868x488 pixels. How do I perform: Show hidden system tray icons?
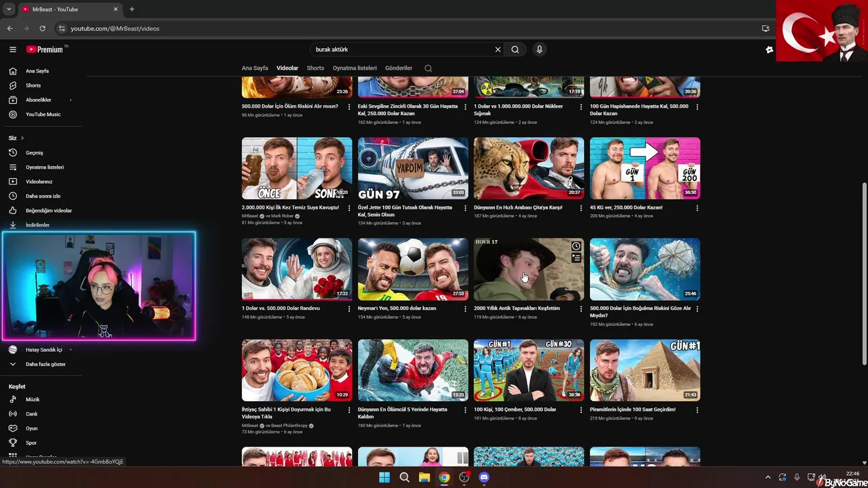[x=768, y=477]
